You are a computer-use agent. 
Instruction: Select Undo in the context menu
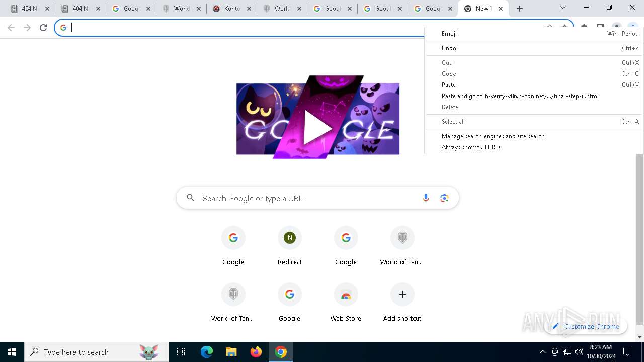(534, 48)
